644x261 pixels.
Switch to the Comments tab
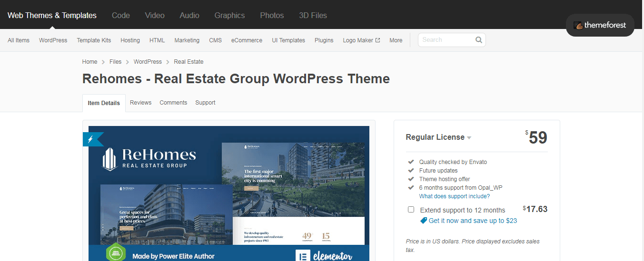[173, 103]
